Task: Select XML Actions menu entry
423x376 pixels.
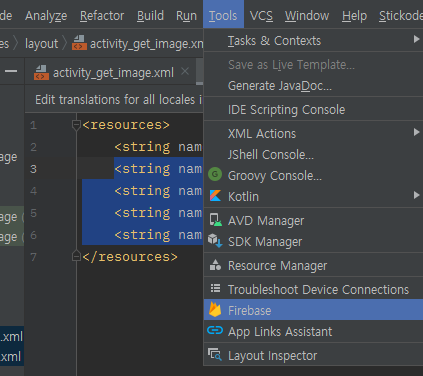Action: (313, 133)
